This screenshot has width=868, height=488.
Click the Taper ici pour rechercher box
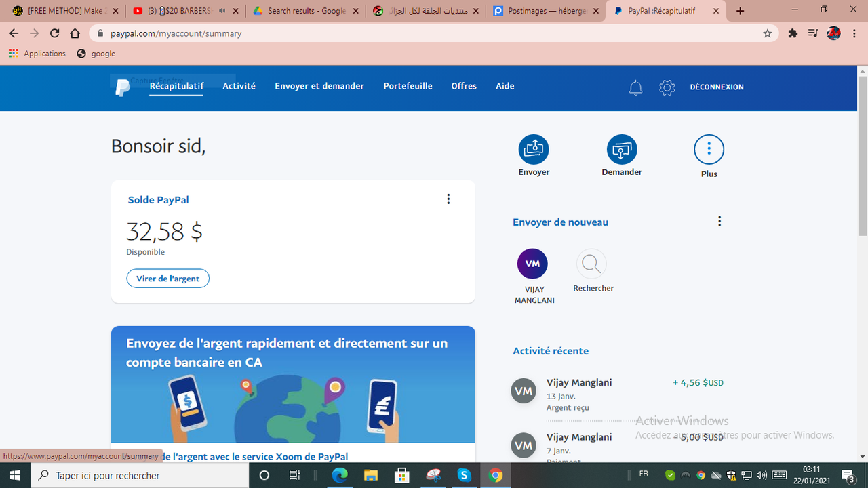click(x=140, y=475)
